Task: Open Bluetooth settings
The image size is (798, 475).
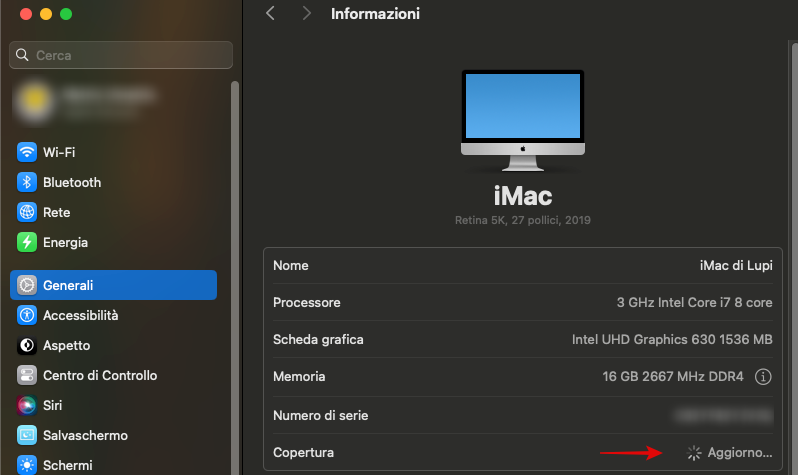Action: (113, 182)
